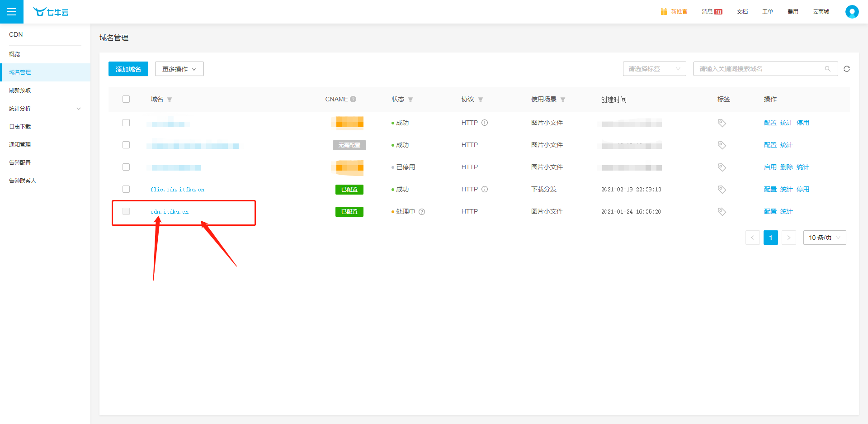Click the Qiniu Cloud logo
Viewport: 868px width, 424px height.
[x=51, y=12]
